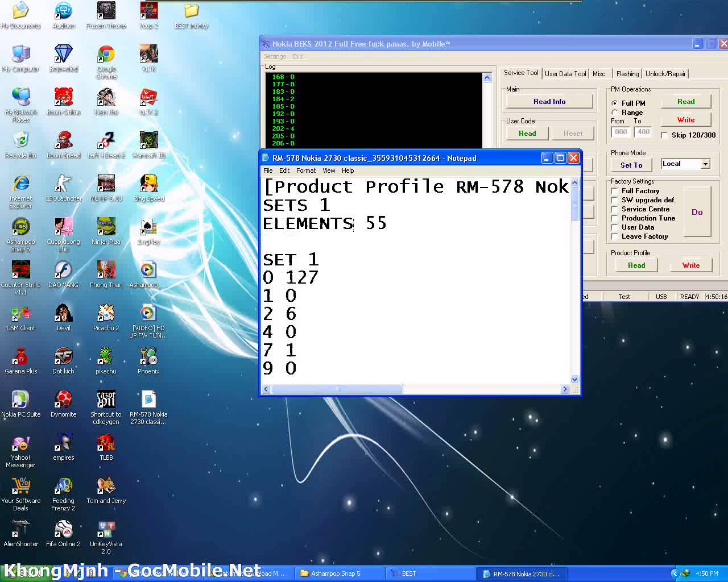Open the Settings menu in Nokia BEKS

[275, 56]
